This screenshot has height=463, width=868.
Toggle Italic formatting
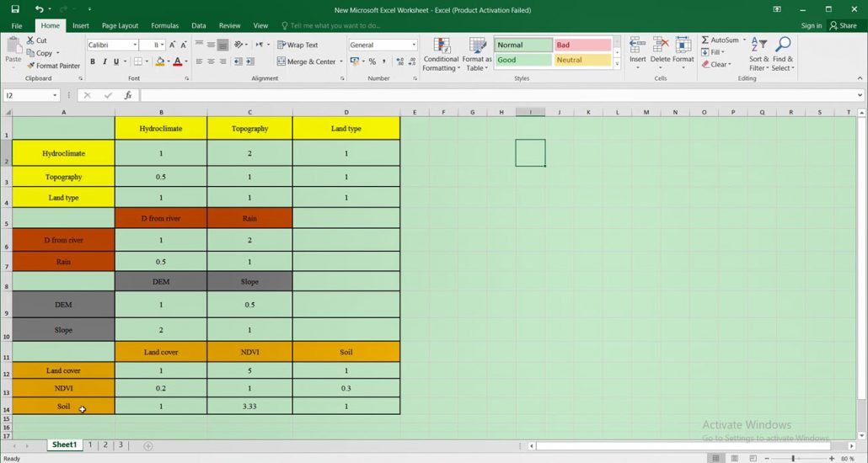[x=104, y=61]
